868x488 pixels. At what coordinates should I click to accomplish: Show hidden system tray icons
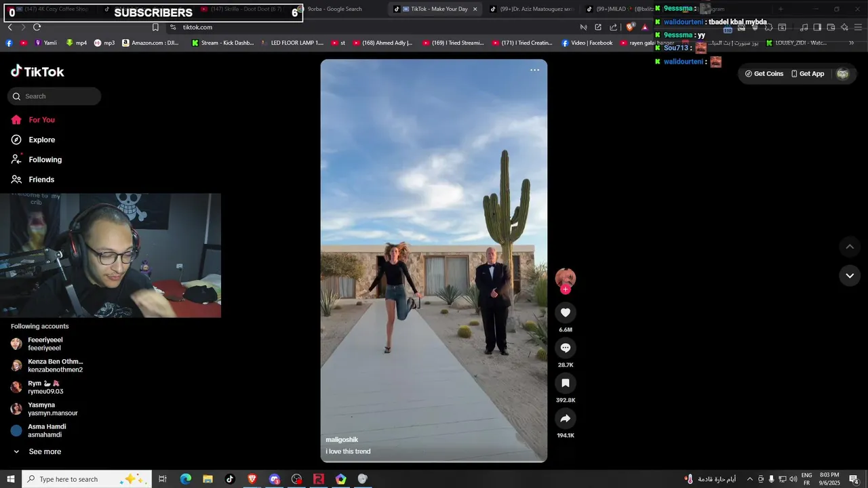click(x=750, y=479)
